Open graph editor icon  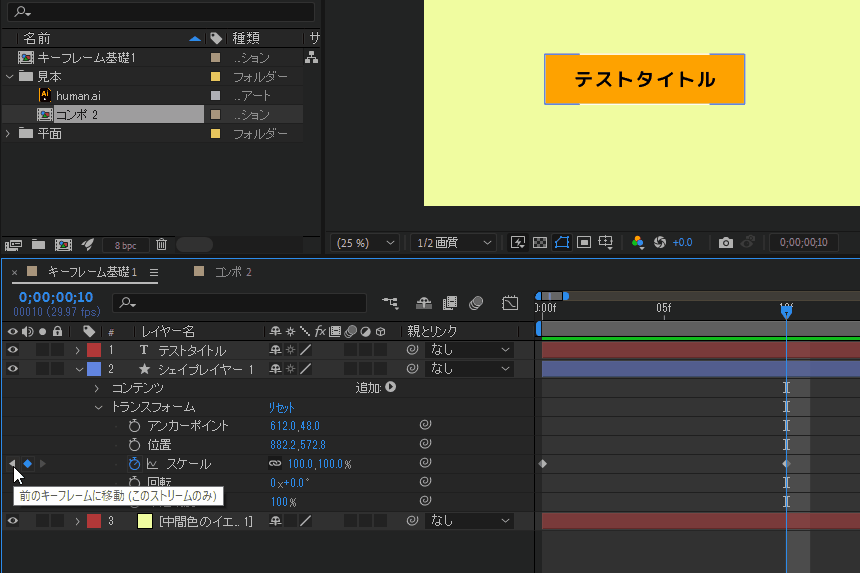510,303
